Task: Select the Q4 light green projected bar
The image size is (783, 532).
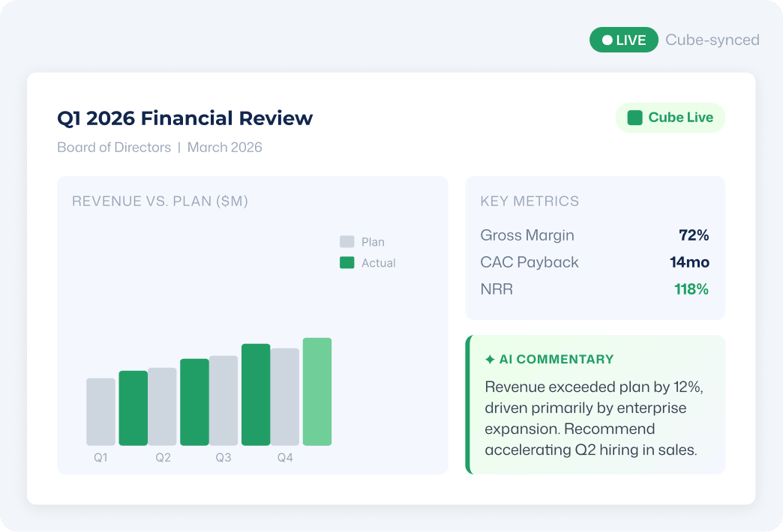Action: 317,392
